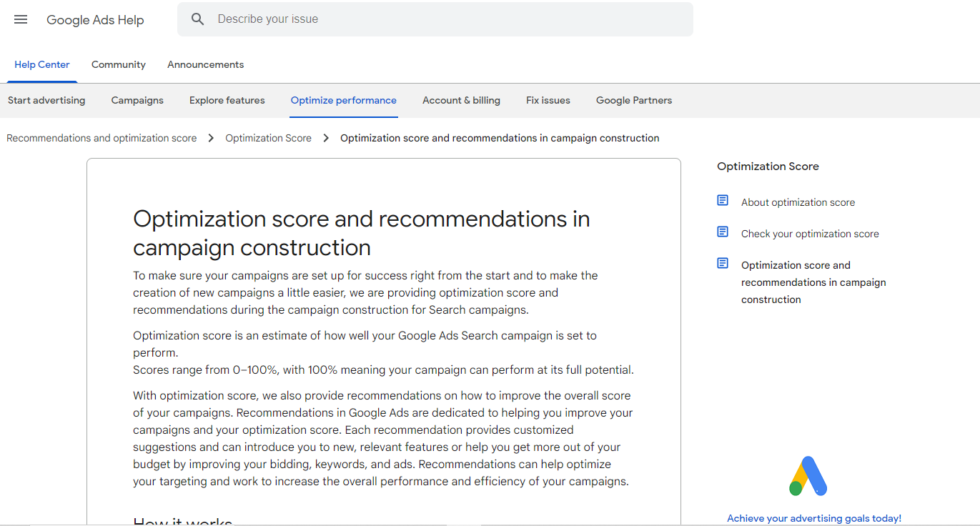980x526 pixels.
Task: Go to Recommendations and optimization score breadcrumb
Action: click(102, 138)
